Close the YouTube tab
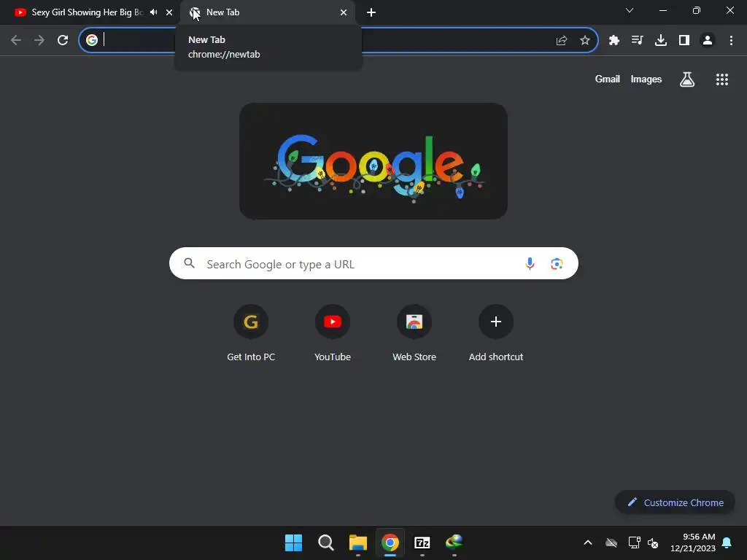 tap(169, 12)
